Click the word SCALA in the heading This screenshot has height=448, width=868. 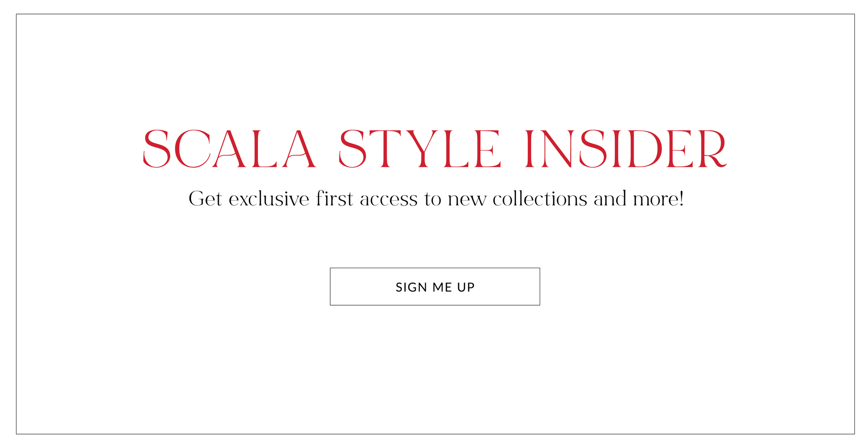click(230, 149)
